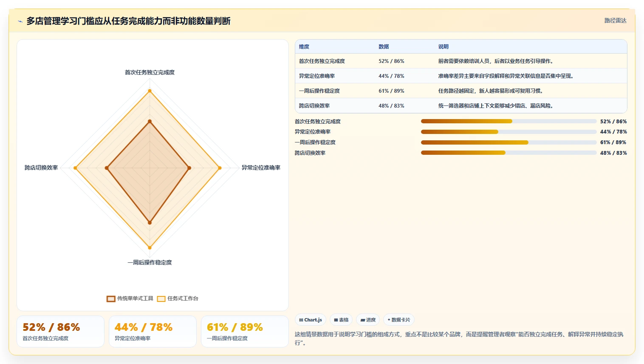Select left brown radar point on 跨店切换效率 axis
Viewport: 644px width, 364px height.
(x=107, y=168)
